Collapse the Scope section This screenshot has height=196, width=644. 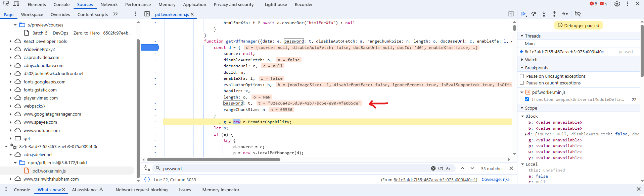pos(522,108)
